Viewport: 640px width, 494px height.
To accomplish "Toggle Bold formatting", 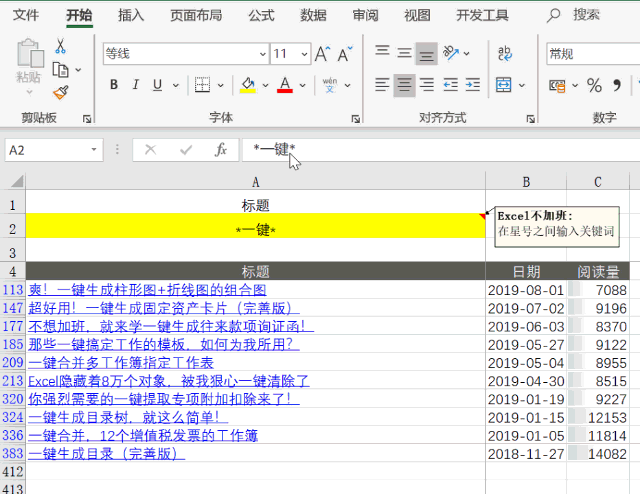I will click(114, 85).
